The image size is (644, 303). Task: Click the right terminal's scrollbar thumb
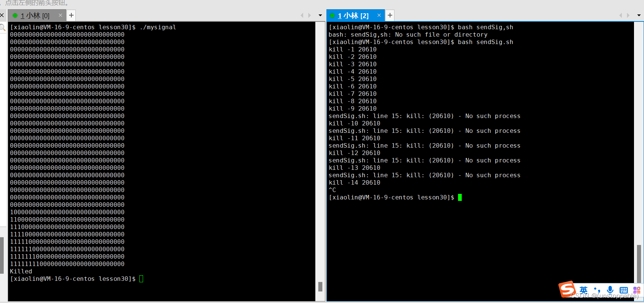(639, 263)
